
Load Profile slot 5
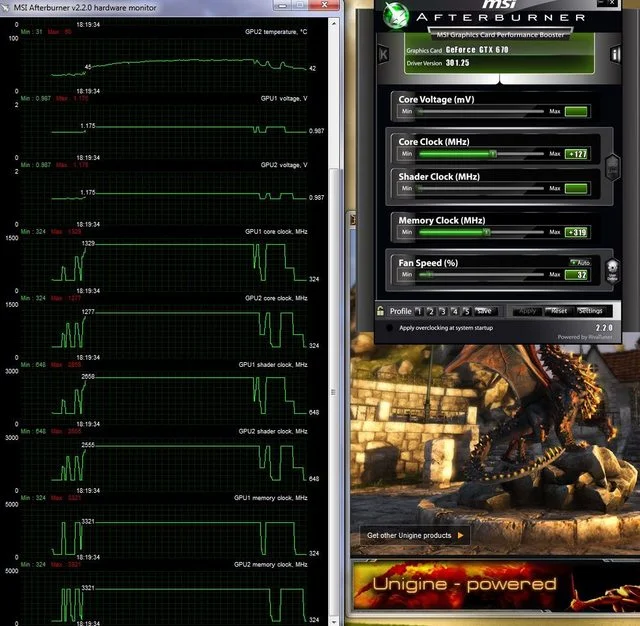(x=467, y=311)
